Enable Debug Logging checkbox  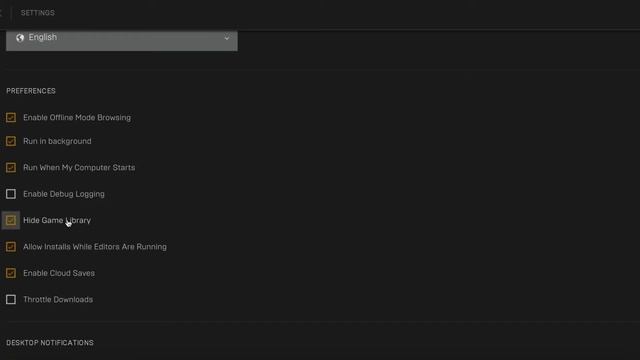pyautogui.click(x=11, y=194)
